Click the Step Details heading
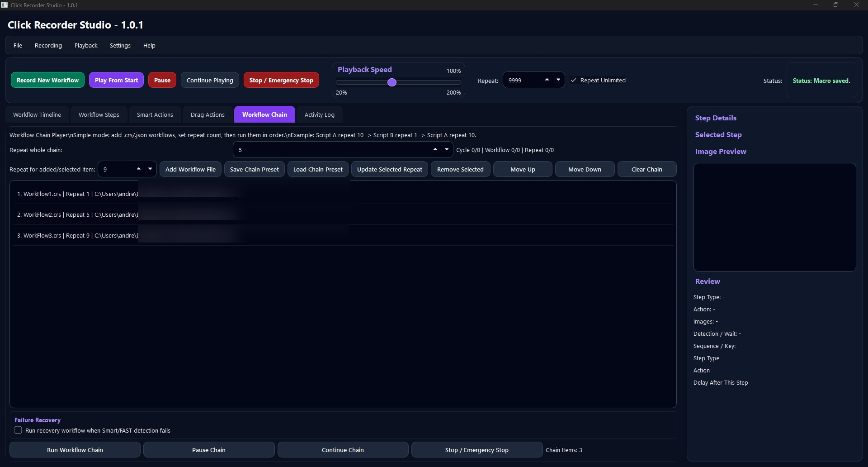Viewport: 868px width, 467px height. [x=716, y=118]
